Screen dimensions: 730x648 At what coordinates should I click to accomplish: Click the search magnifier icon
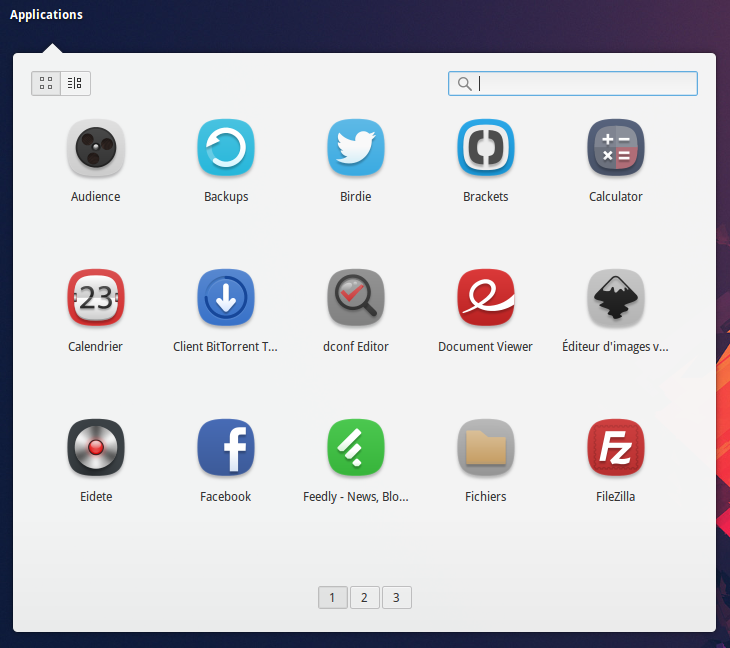coord(464,84)
